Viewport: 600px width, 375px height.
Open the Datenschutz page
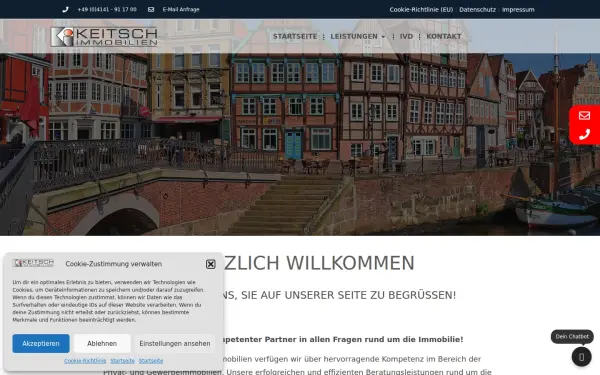[x=477, y=10]
